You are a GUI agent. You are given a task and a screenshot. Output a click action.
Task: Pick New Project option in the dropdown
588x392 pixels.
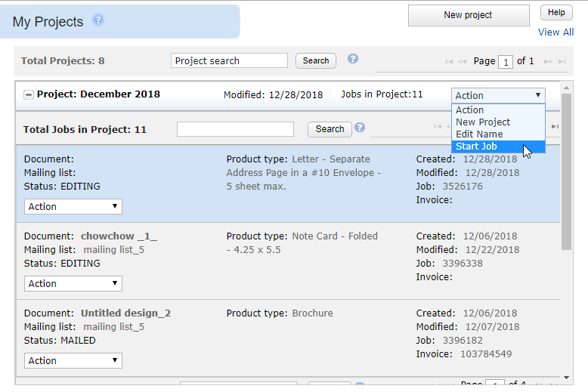483,122
